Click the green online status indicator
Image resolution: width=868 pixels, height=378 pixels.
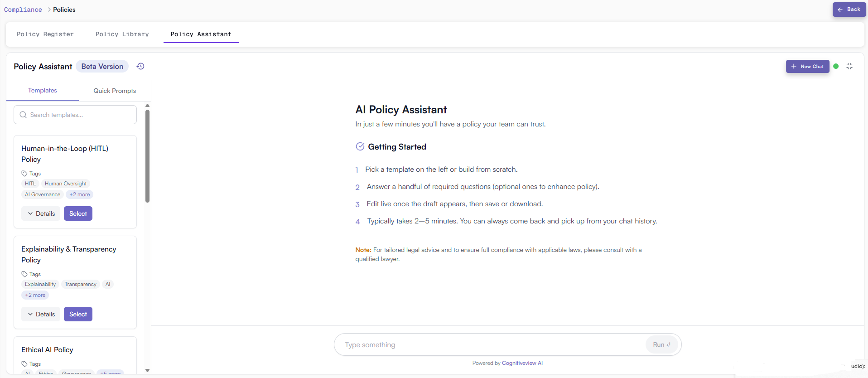click(x=836, y=66)
